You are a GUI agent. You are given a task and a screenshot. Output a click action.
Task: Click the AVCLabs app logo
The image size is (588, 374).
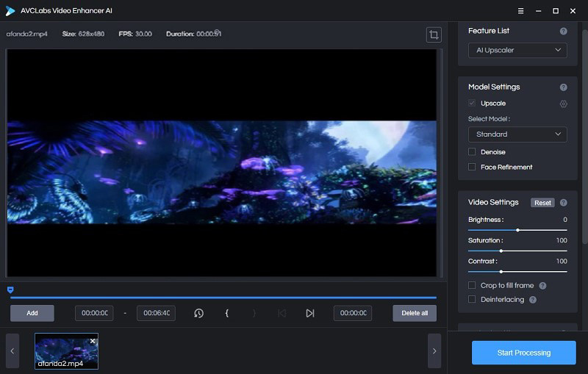point(10,11)
